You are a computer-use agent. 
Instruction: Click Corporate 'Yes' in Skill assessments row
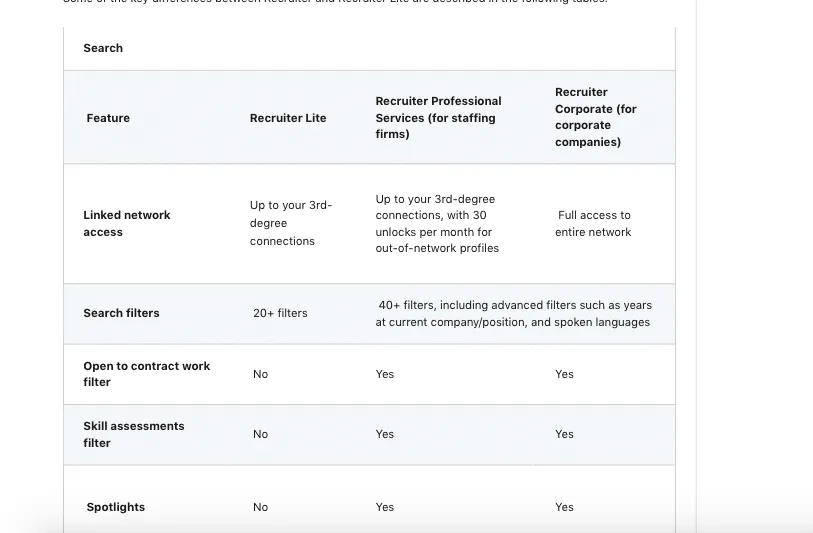(x=564, y=434)
